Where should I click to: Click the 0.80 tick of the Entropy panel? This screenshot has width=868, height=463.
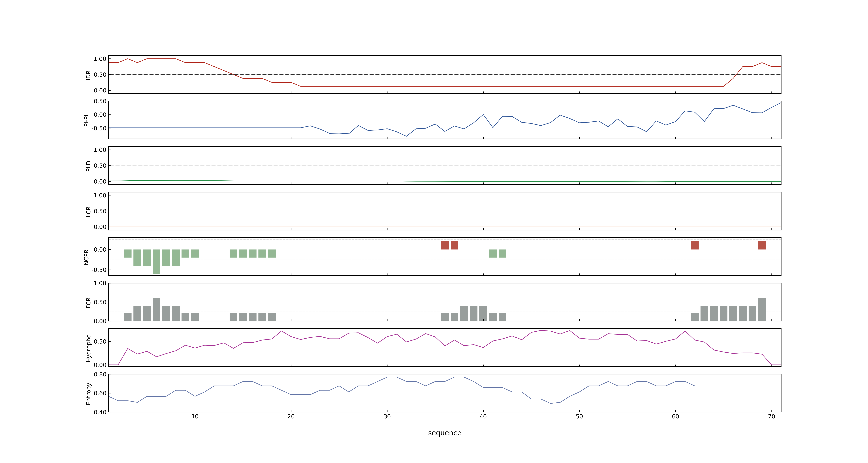point(100,374)
